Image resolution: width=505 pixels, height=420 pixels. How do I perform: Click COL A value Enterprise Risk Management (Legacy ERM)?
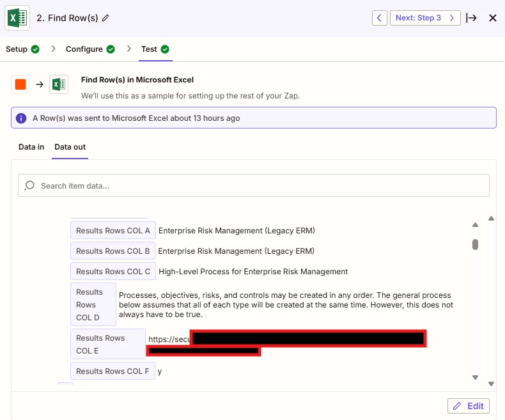tap(237, 231)
